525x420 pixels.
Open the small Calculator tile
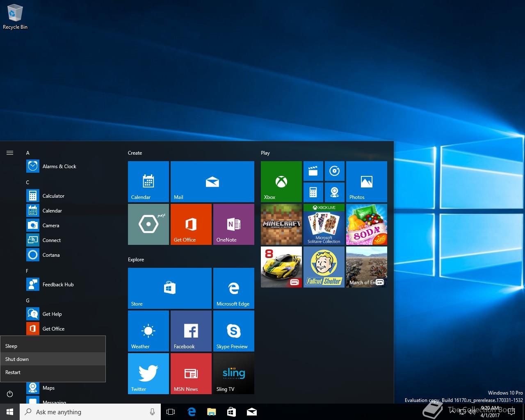click(x=313, y=192)
